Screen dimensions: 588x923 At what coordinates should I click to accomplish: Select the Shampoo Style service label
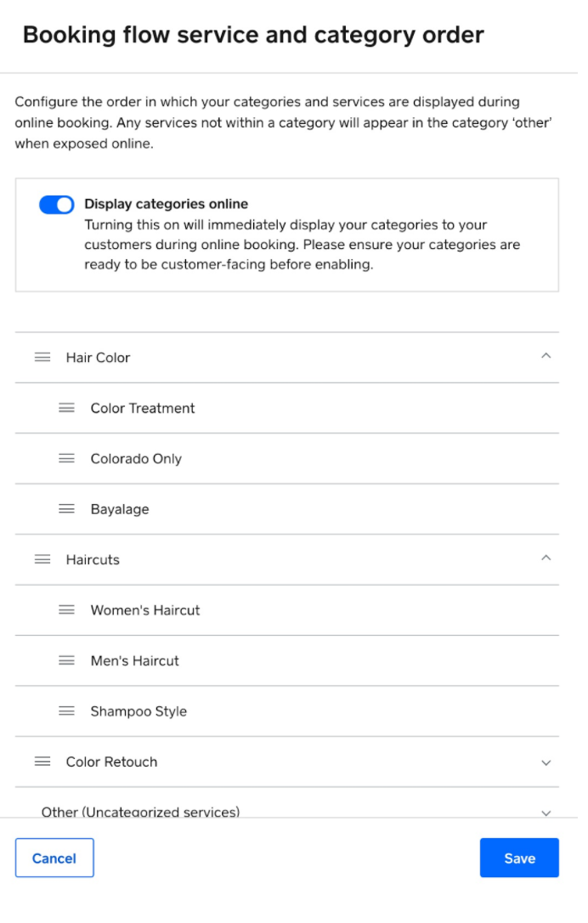point(139,711)
